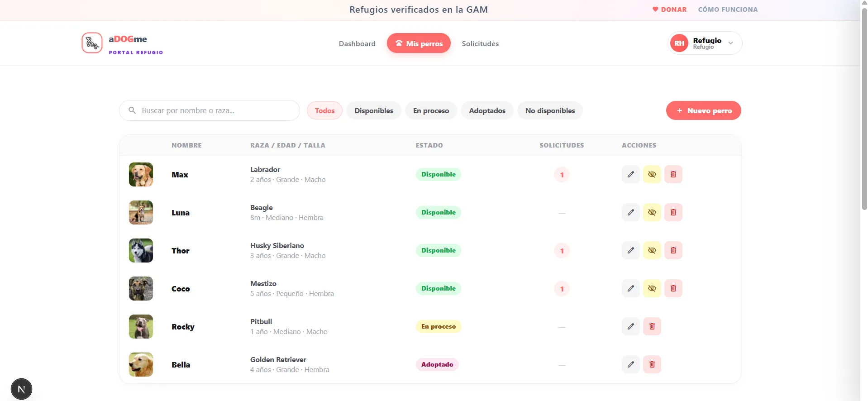Click the NOMBRE column header
This screenshot has height=401, width=868.
(x=186, y=145)
